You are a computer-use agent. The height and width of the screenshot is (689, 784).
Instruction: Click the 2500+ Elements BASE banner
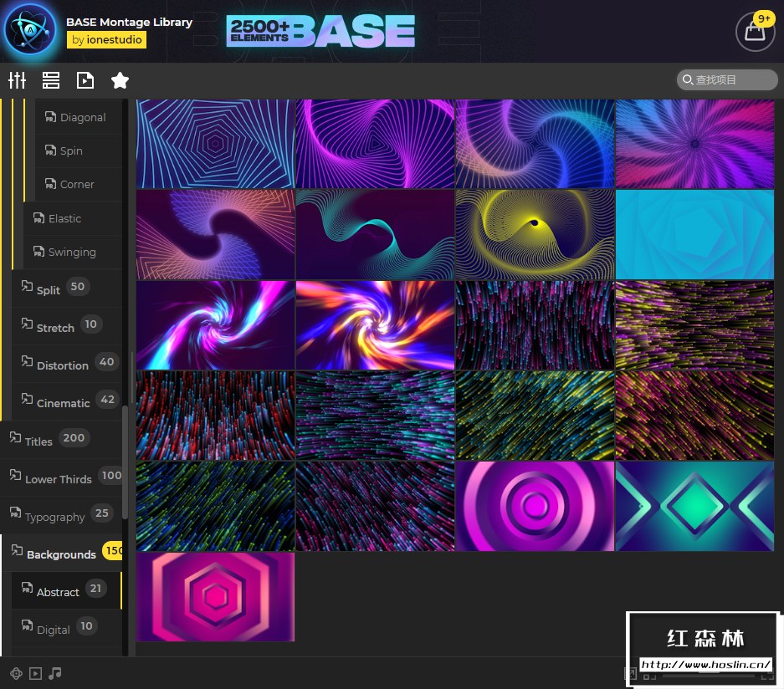[320, 31]
